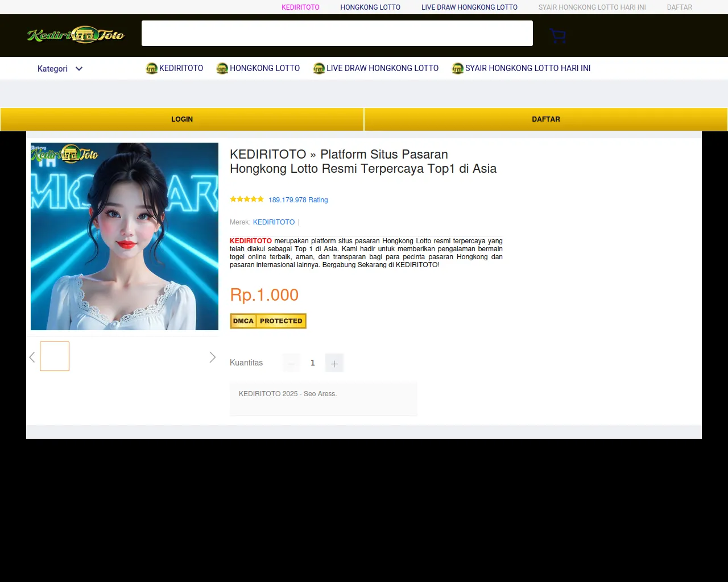Viewport: 728px width, 582px height.
Task: Open HONGKONG LOTTO in top bar
Action: pyautogui.click(x=370, y=7)
